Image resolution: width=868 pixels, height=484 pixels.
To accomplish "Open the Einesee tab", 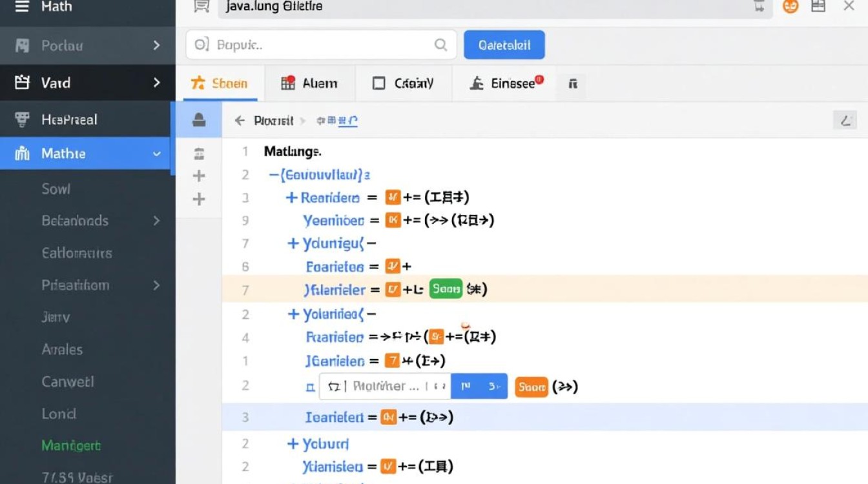I will click(506, 83).
